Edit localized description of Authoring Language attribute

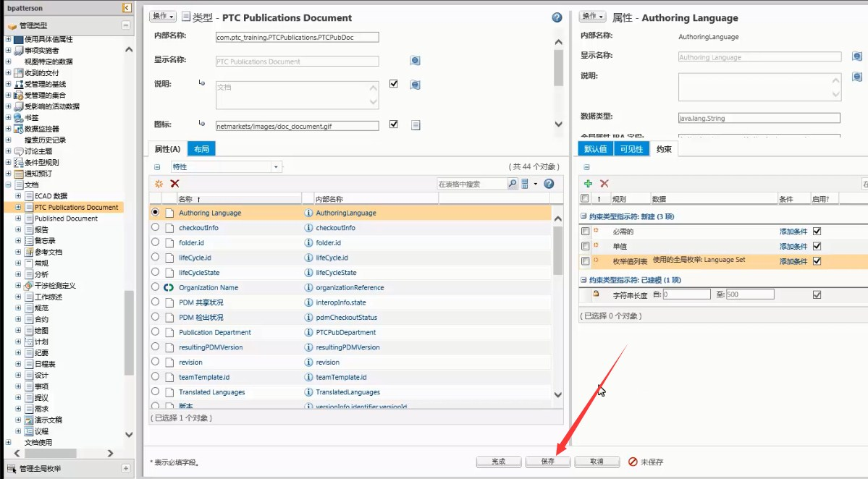click(857, 77)
